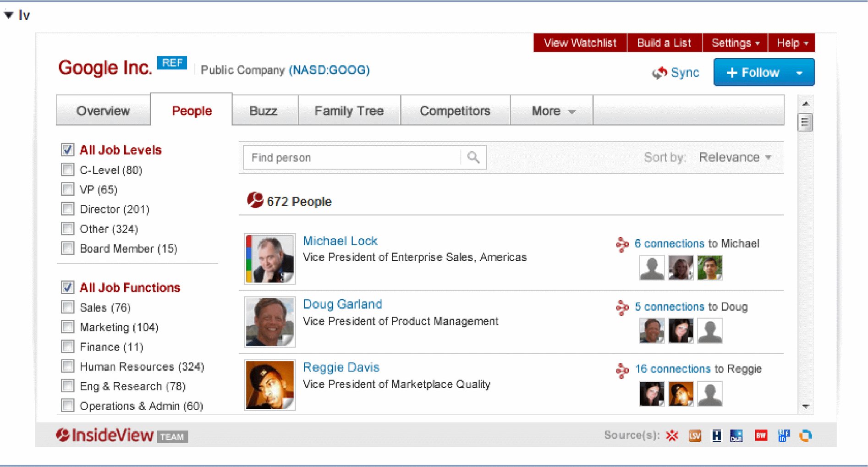Open the NASD:GOOG ticker link
This screenshot has width=868, height=467.
(x=329, y=70)
